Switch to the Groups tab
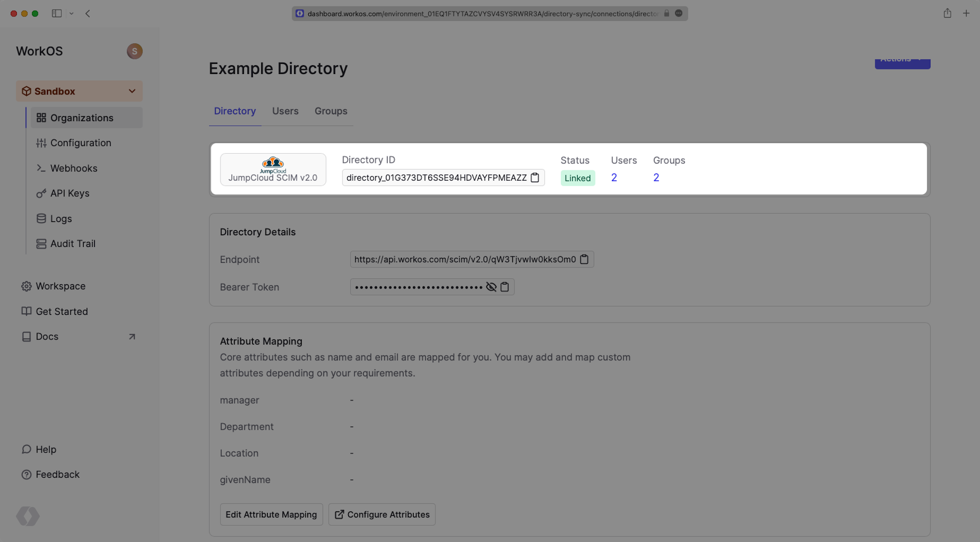Screen dimensions: 980x542 (x=331, y=111)
